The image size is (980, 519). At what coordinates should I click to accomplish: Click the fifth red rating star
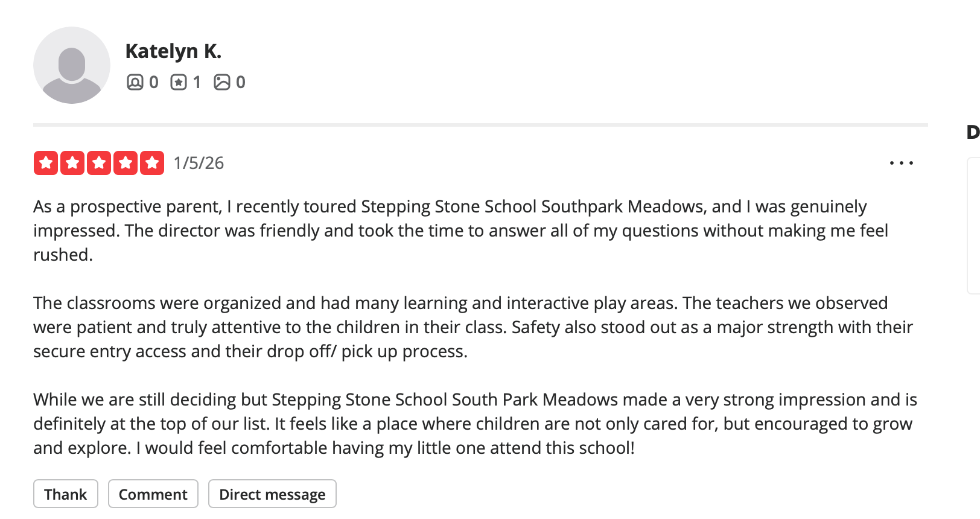click(x=152, y=163)
